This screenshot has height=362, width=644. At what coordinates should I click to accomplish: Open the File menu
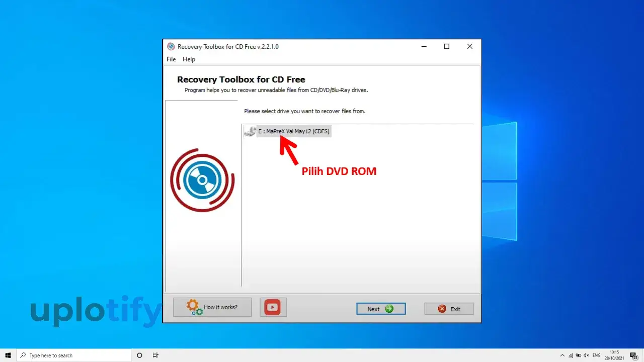pos(171,59)
